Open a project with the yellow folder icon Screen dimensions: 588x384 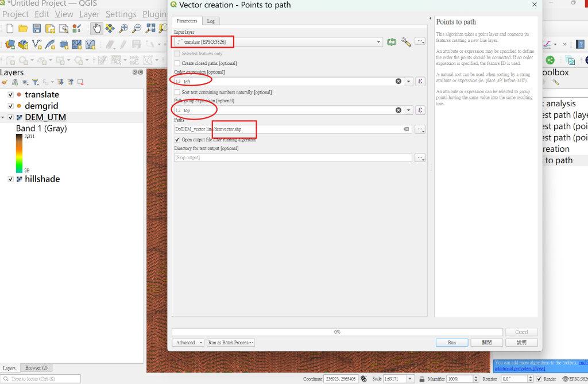pyautogui.click(x=23, y=29)
